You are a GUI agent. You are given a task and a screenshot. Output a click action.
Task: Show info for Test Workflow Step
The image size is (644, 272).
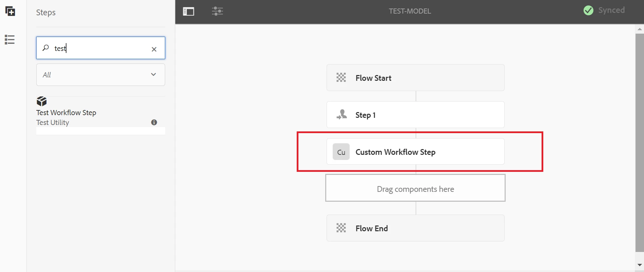tap(154, 122)
